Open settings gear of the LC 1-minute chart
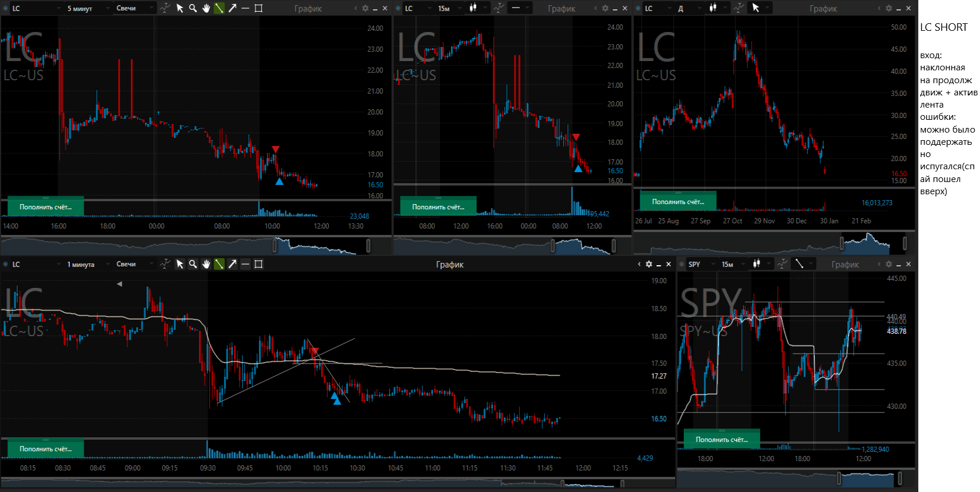Image resolution: width=980 pixels, height=492 pixels. tap(649, 264)
